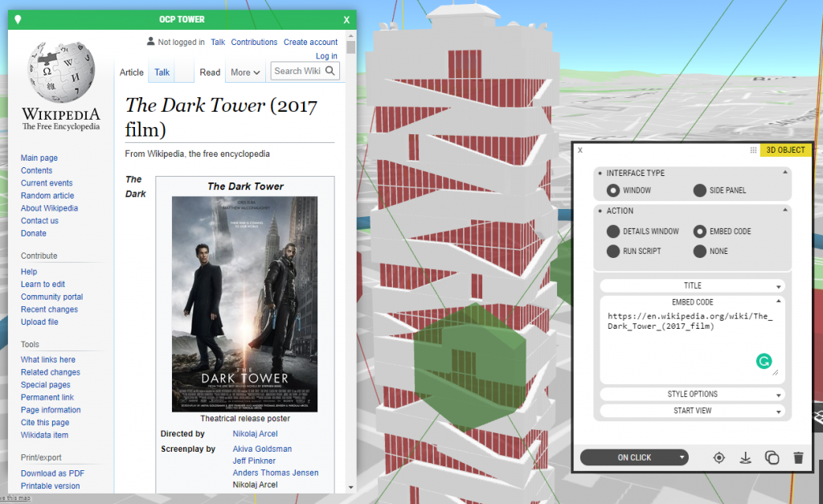Click the map pin icon in OCP Tower header
The width and height of the screenshot is (823, 504).
click(x=18, y=20)
